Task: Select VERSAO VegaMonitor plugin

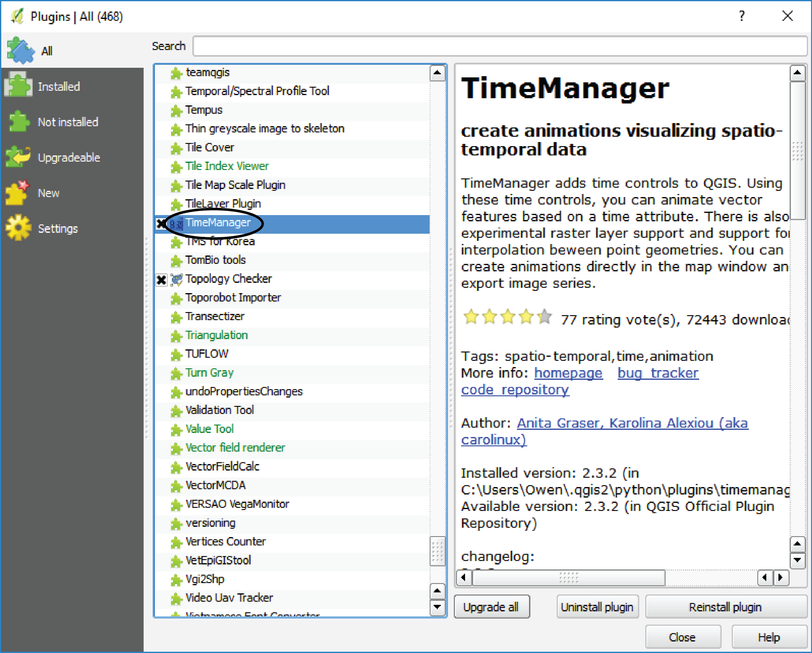Action: click(292, 504)
